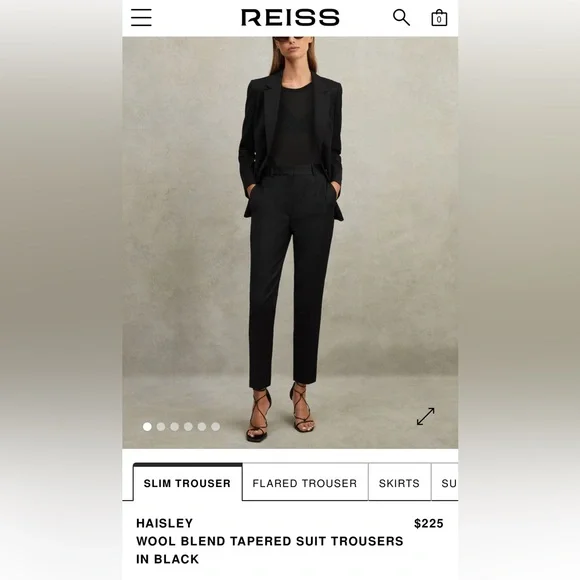Select second carousel dot indicator

(x=161, y=426)
